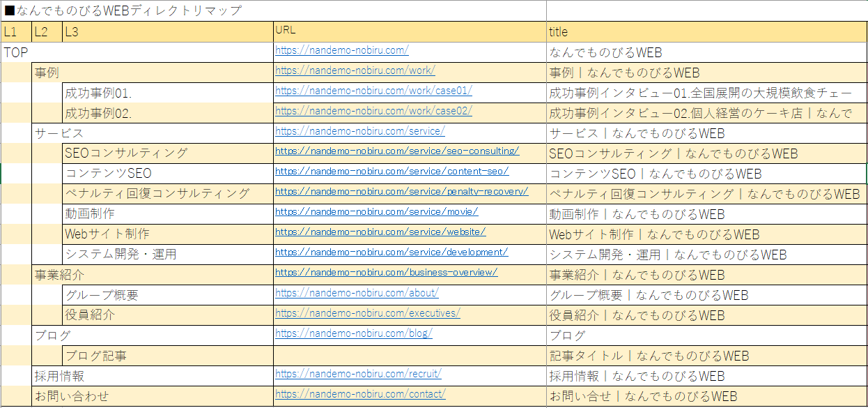This screenshot has height=408, width=868.
Task: Open the /blog/ URL link
Action: pos(353,333)
